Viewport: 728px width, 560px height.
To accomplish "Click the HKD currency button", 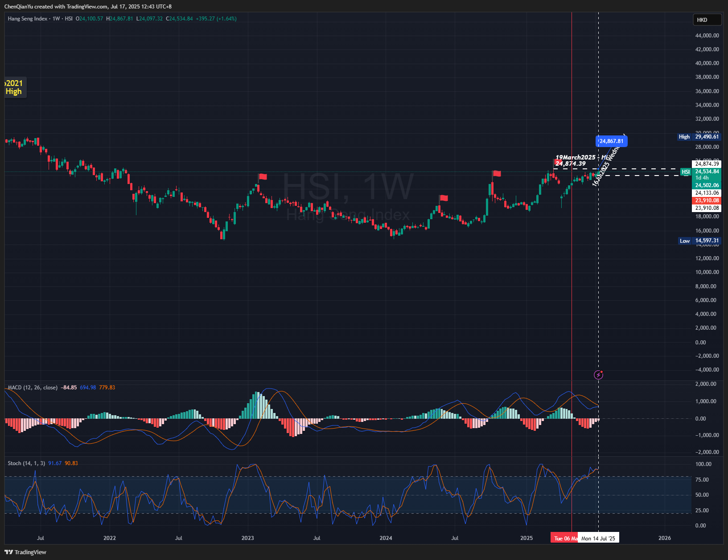I will pyautogui.click(x=707, y=20).
